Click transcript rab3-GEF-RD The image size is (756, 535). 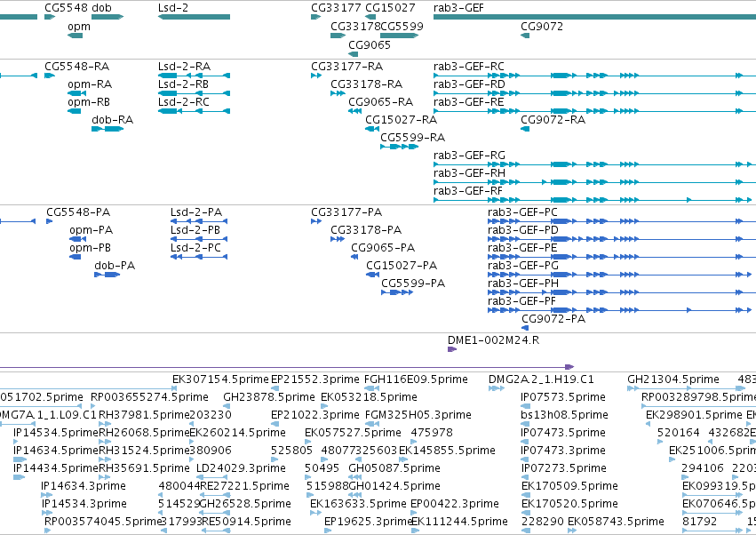pos(469,84)
